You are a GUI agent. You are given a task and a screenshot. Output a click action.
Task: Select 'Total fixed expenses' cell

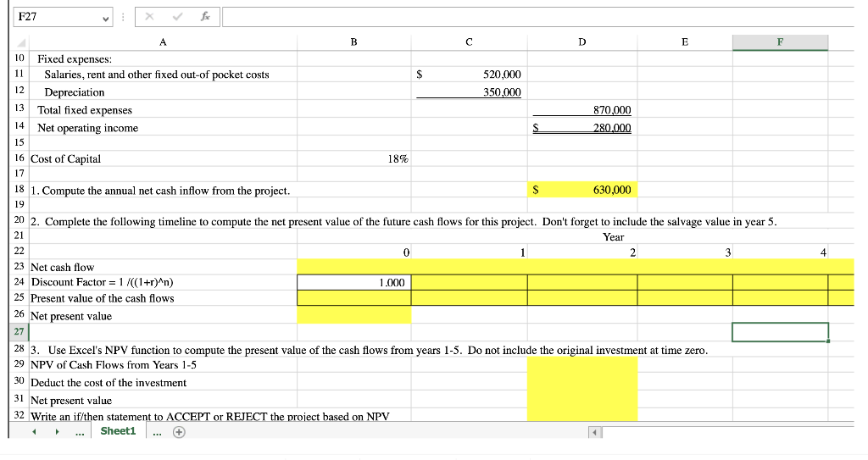coord(163,109)
